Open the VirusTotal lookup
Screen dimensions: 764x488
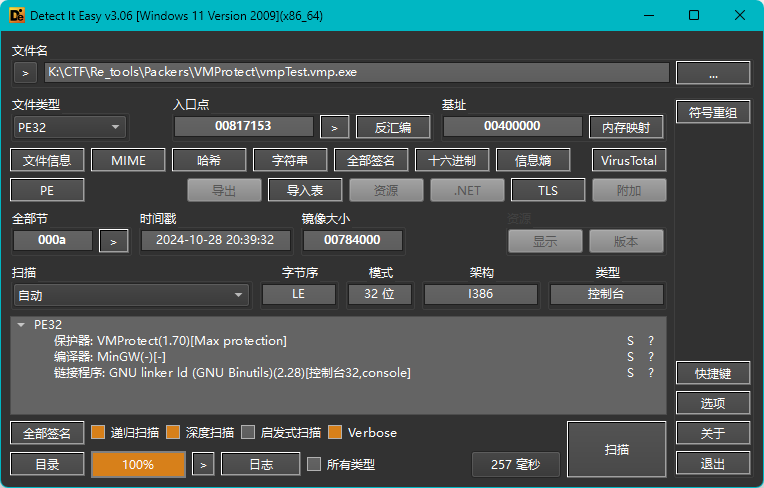(629, 160)
